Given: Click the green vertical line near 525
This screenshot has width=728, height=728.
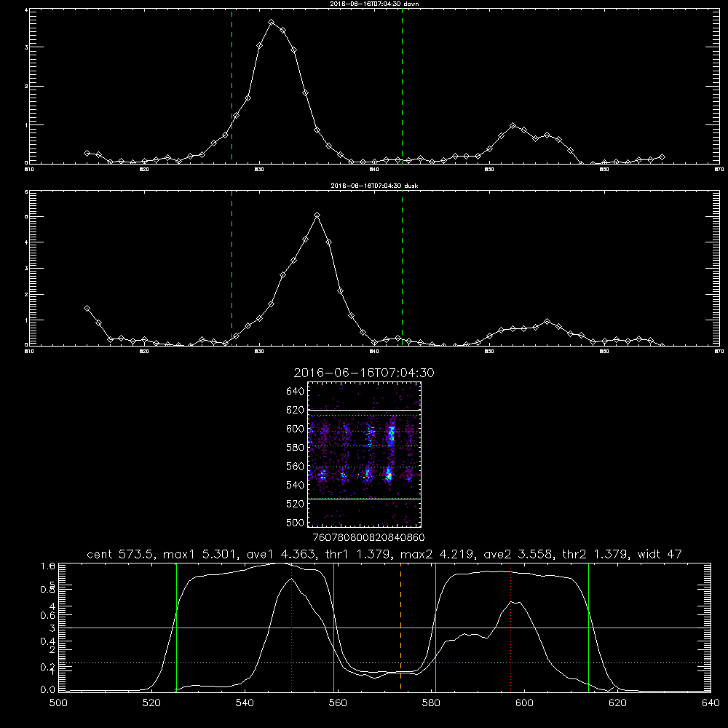Looking at the screenshot, I should pos(176,627).
